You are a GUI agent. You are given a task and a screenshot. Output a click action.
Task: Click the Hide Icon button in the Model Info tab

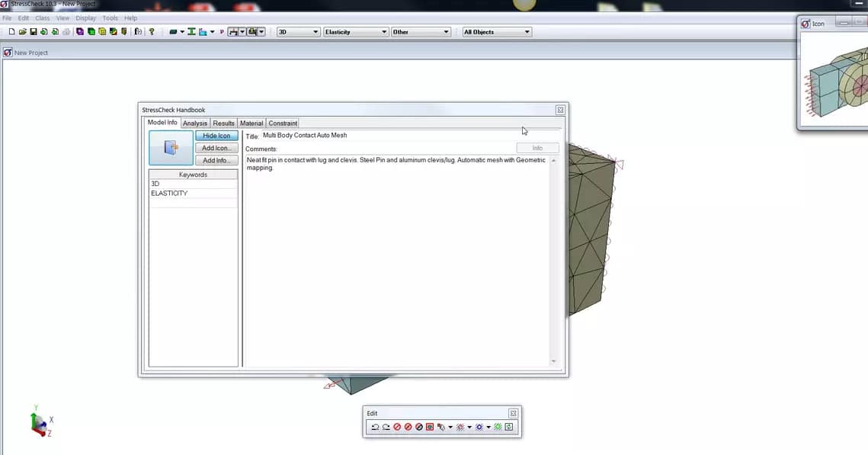[216, 135]
